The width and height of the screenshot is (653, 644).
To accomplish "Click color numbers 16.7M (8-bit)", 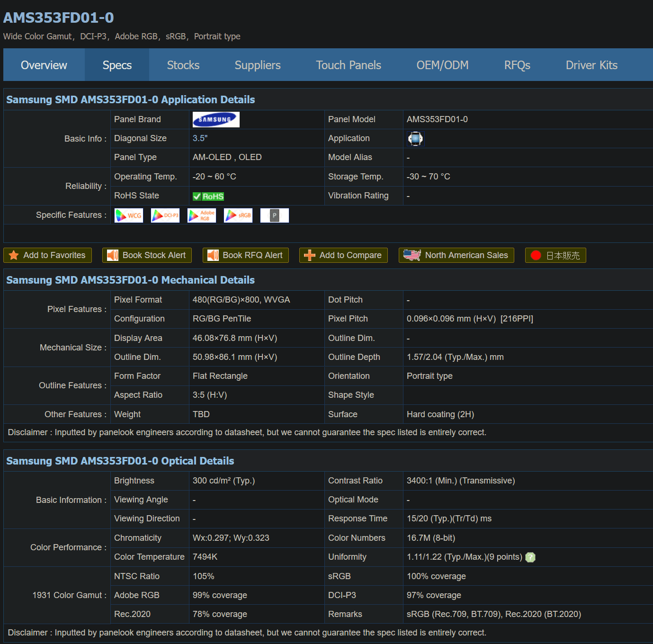I will tap(431, 538).
